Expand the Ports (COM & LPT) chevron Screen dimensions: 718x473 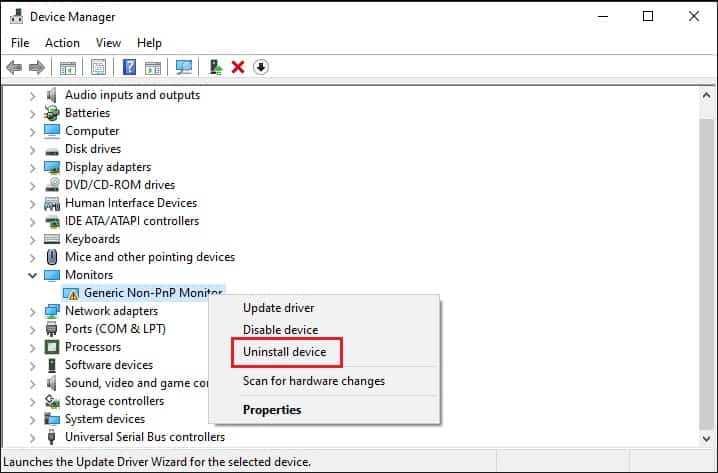pyautogui.click(x=32, y=330)
